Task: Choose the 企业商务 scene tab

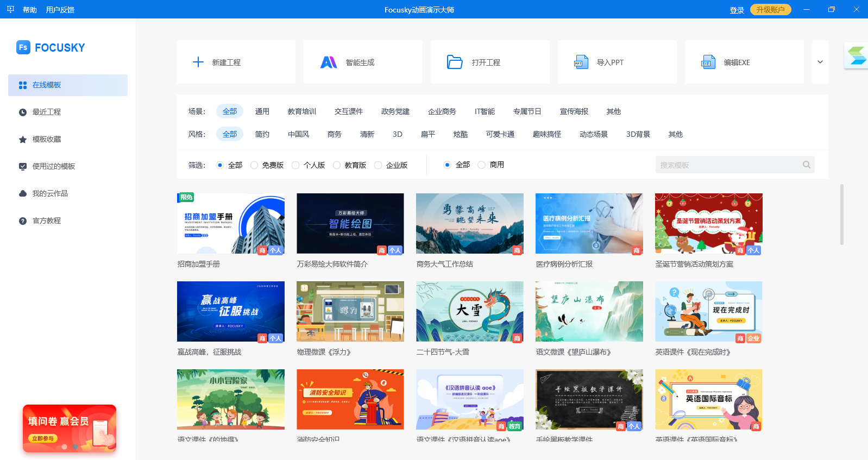Action: click(x=442, y=111)
